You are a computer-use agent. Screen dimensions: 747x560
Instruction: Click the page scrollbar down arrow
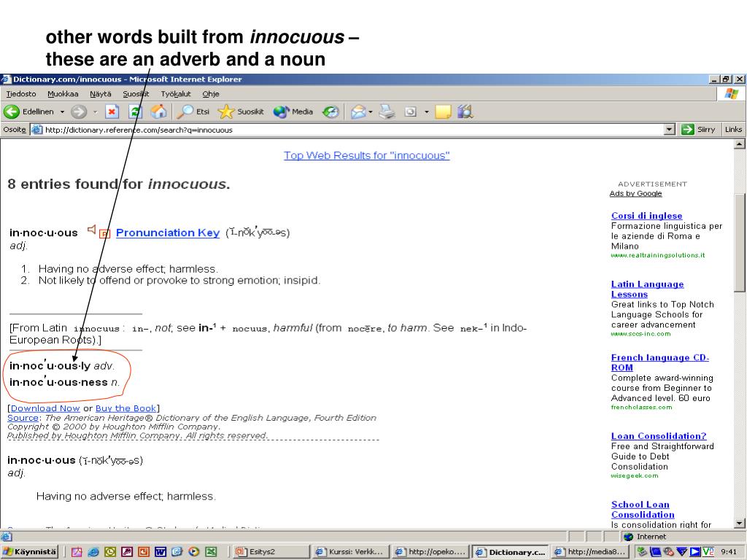[x=740, y=524]
